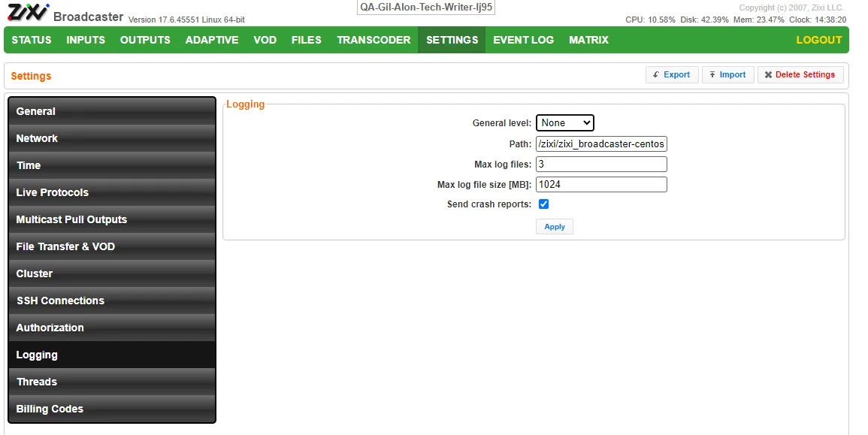Click the Max log files field
The width and height of the screenshot is (868, 435).
601,165
